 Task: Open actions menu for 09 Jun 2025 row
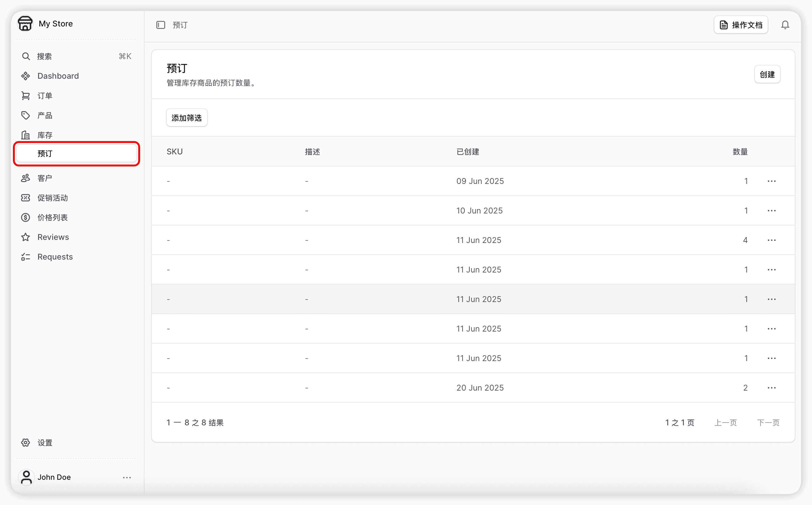click(x=771, y=181)
